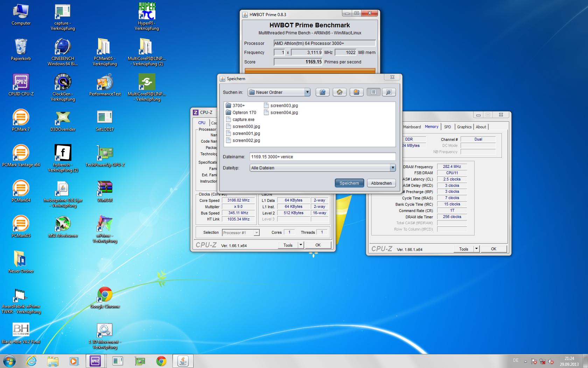Viewport: 588px width, 368px height.
Task: Open WinRAR desktop icon
Action: click(x=105, y=191)
